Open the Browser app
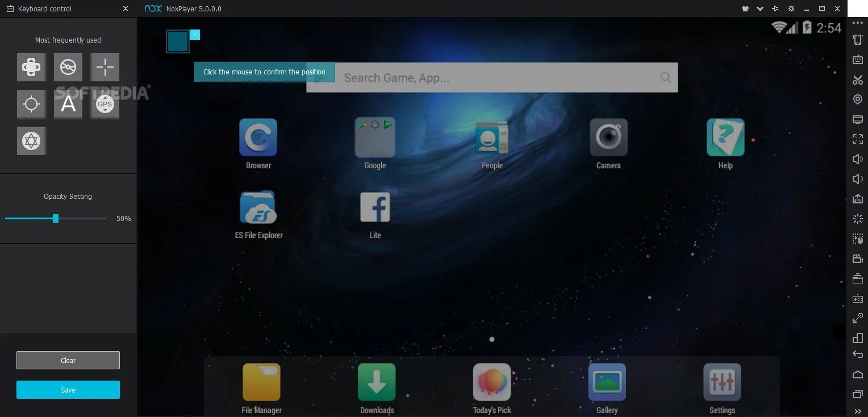 (258, 144)
